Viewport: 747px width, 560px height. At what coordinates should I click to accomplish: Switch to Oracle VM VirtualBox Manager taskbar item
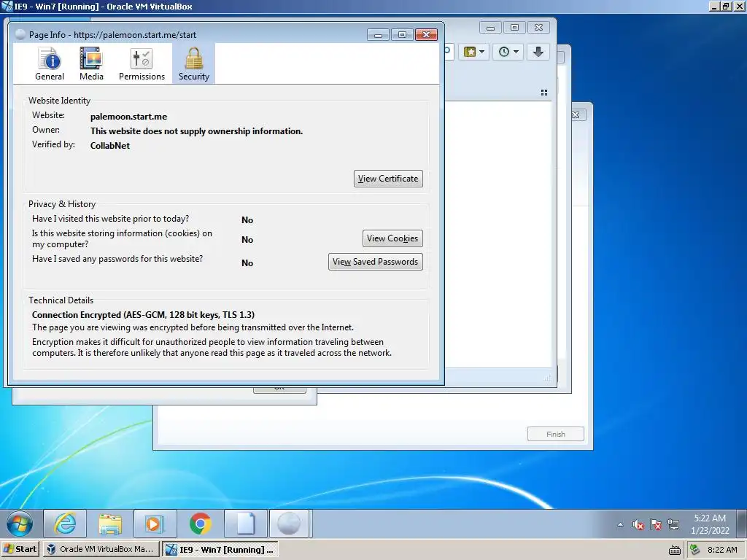(101, 549)
